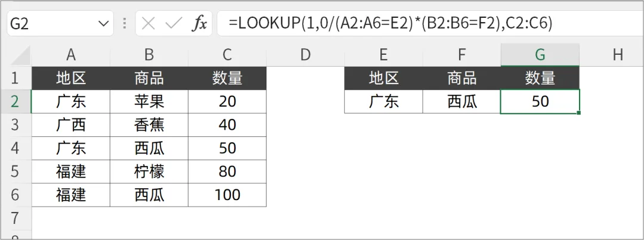Select row 2 header
The height and width of the screenshot is (240, 644).
coord(16,101)
